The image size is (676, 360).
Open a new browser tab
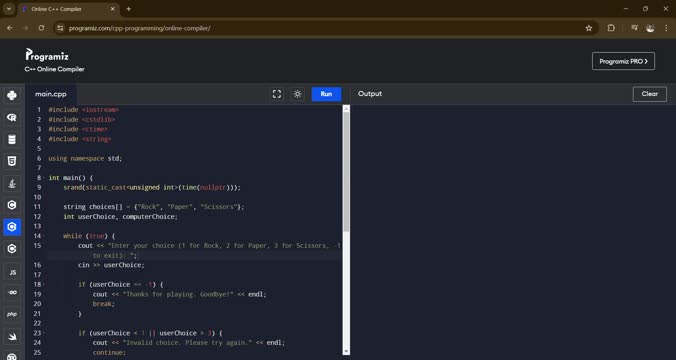128,9
